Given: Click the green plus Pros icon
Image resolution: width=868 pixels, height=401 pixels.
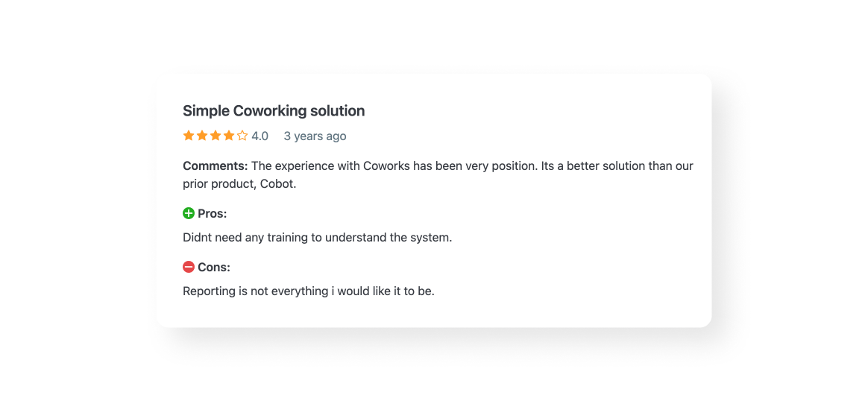Looking at the screenshot, I should pos(189,213).
